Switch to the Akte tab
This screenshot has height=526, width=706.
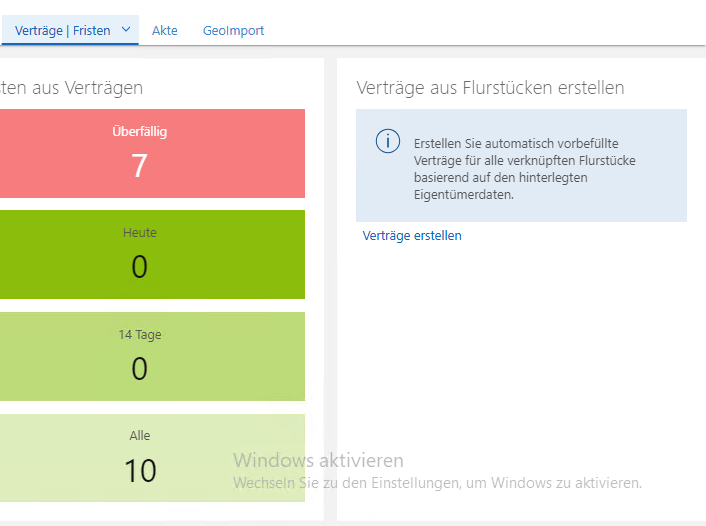(x=165, y=31)
